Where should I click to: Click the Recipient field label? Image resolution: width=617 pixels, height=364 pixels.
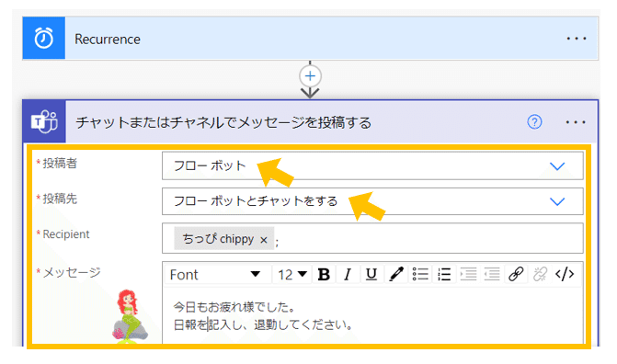click(65, 234)
